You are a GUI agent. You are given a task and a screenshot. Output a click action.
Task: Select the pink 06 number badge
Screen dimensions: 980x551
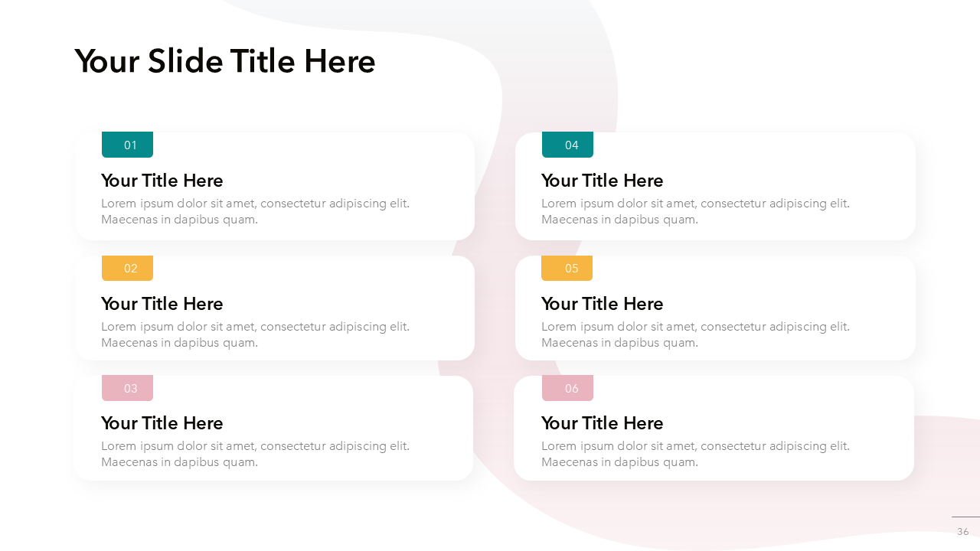[568, 388]
